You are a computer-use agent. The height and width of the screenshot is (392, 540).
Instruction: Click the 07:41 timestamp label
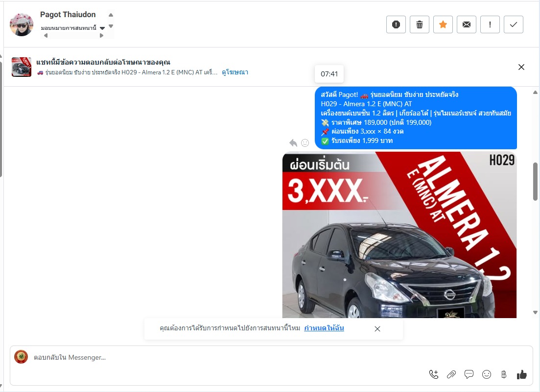tap(329, 74)
